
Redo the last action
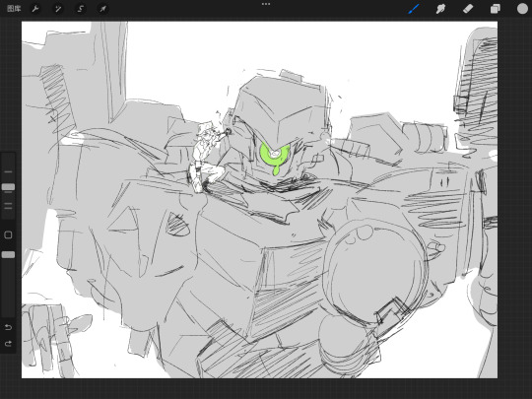8,344
